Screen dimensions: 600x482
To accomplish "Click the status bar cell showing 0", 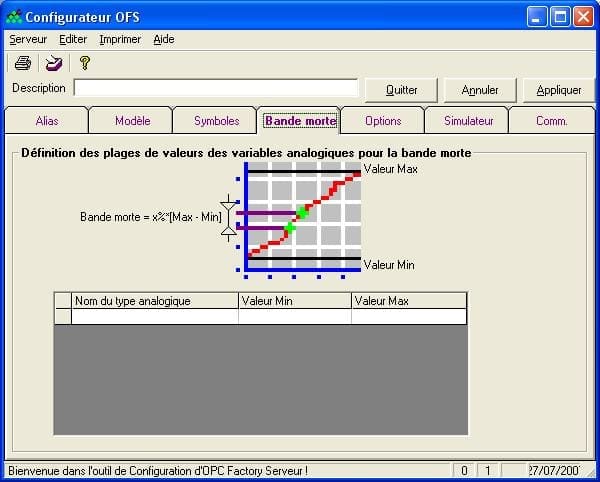I will [x=464, y=471].
